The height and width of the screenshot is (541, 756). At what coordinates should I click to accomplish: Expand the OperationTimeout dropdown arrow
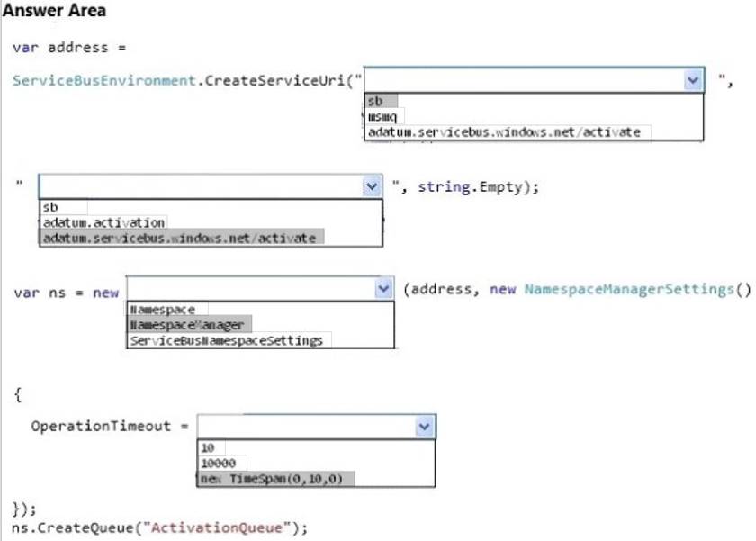[424, 427]
